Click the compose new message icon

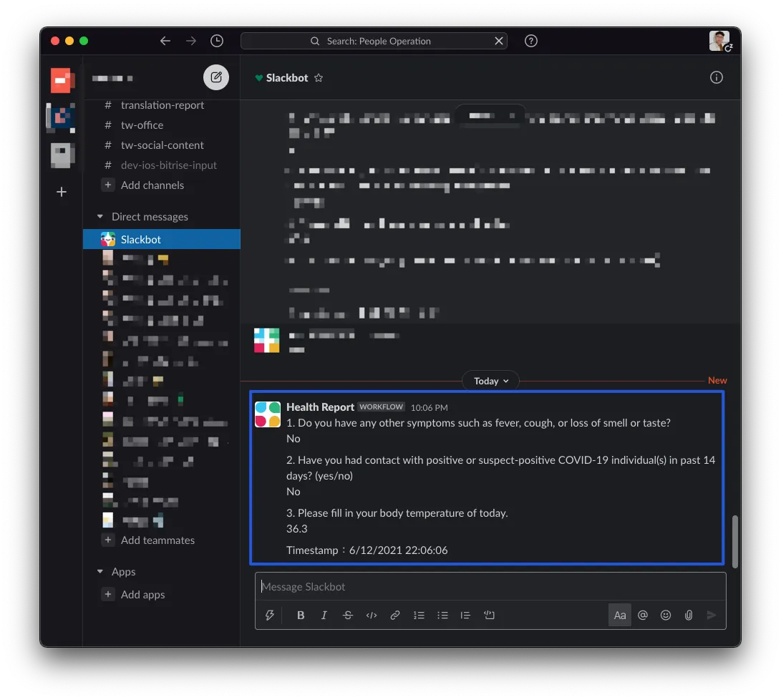point(216,77)
